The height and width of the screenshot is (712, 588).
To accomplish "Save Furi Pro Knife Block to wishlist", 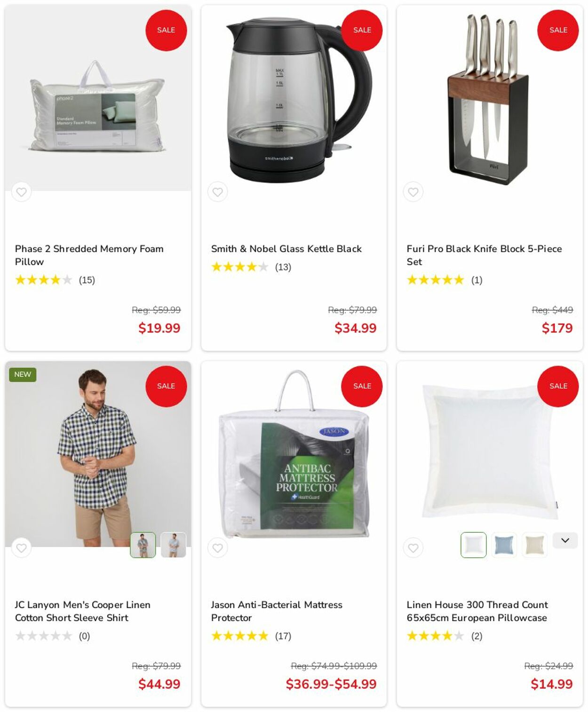I will click(x=413, y=192).
